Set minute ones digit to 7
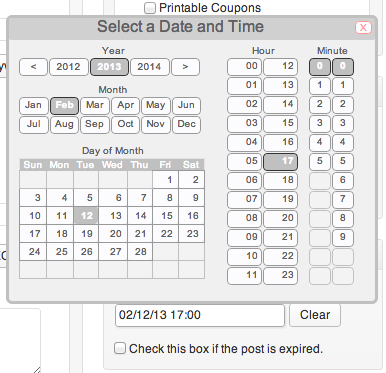The image size is (386, 373). 343,200
